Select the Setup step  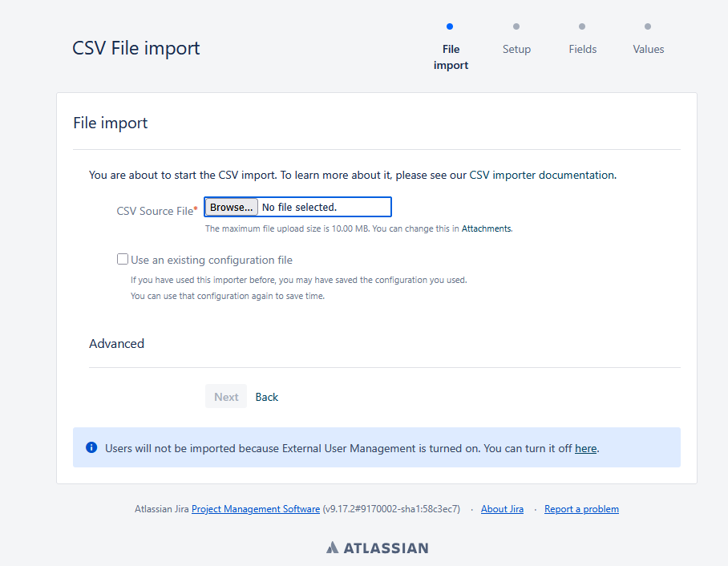point(516,49)
